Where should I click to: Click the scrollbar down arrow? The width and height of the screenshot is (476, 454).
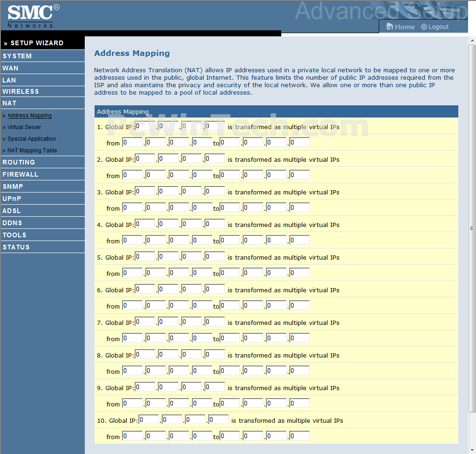(x=472, y=450)
